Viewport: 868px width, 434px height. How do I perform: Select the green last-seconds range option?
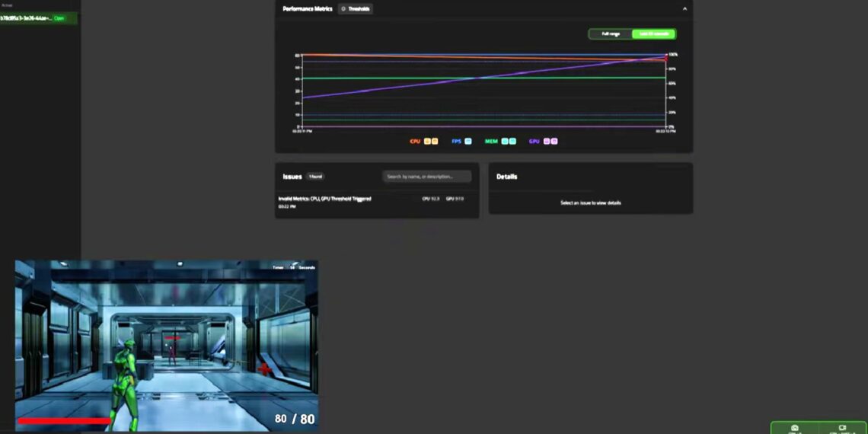pos(653,34)
